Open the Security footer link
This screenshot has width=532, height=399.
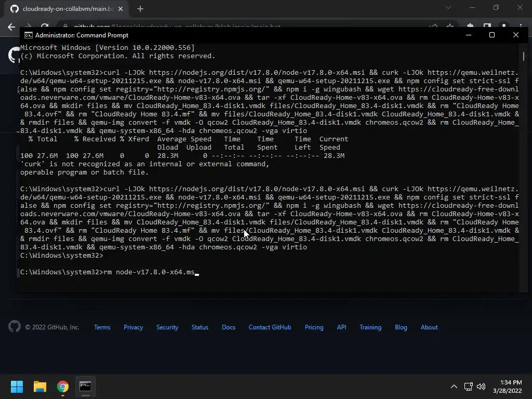[167, 327]
